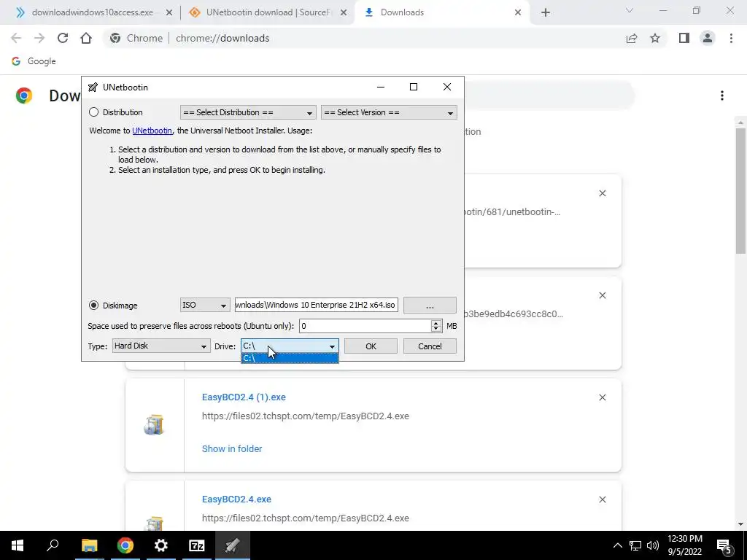
Task: Open the Select Distribution dropdown
Action: tap(248, 112)
